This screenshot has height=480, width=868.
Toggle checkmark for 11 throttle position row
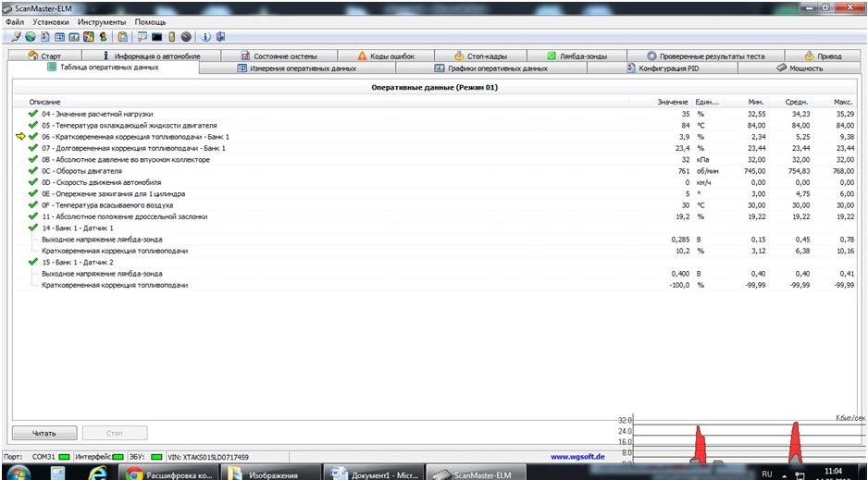coord(33,216)
